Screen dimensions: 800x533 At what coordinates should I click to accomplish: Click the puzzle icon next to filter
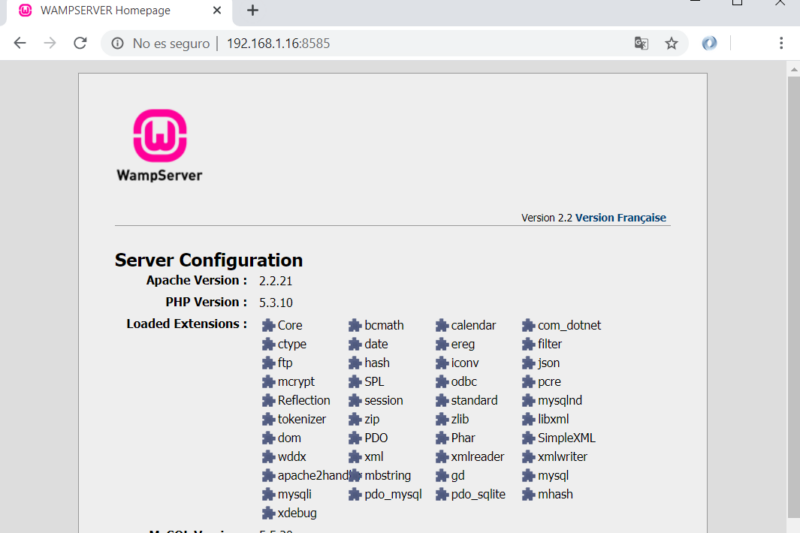pyautogui.click(x=529, y=344)
